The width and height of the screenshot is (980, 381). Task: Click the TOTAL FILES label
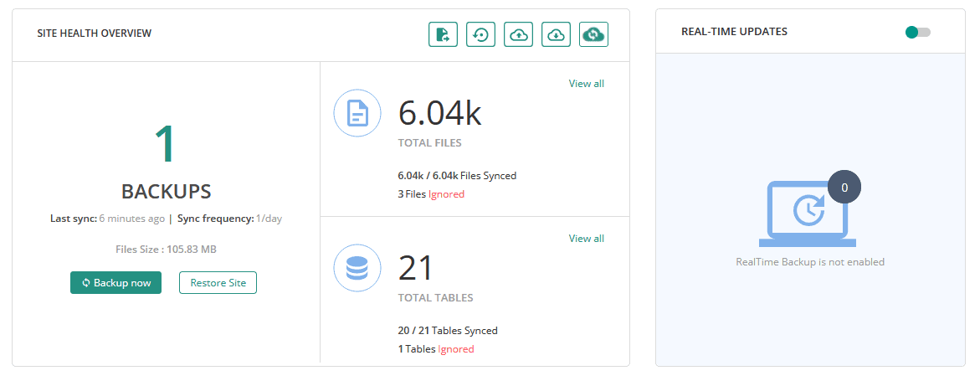430,142
